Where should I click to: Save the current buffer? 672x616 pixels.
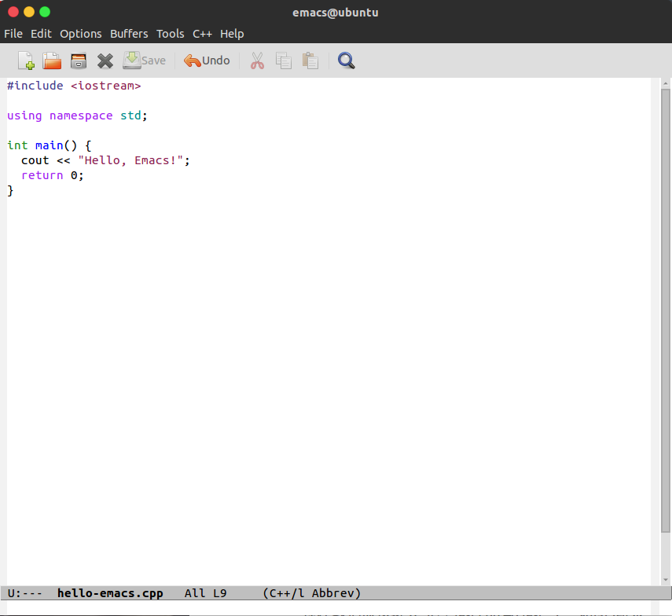coord(145,60)
